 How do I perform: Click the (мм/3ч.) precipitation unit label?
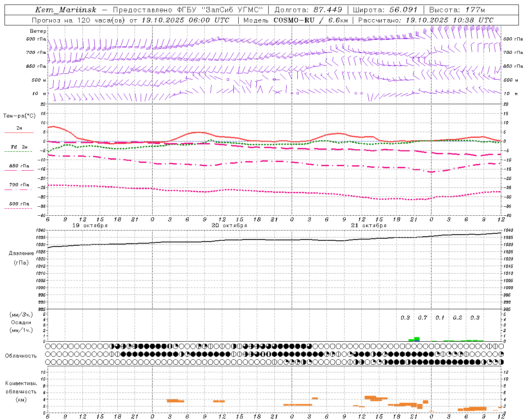[x=21, y=315]
